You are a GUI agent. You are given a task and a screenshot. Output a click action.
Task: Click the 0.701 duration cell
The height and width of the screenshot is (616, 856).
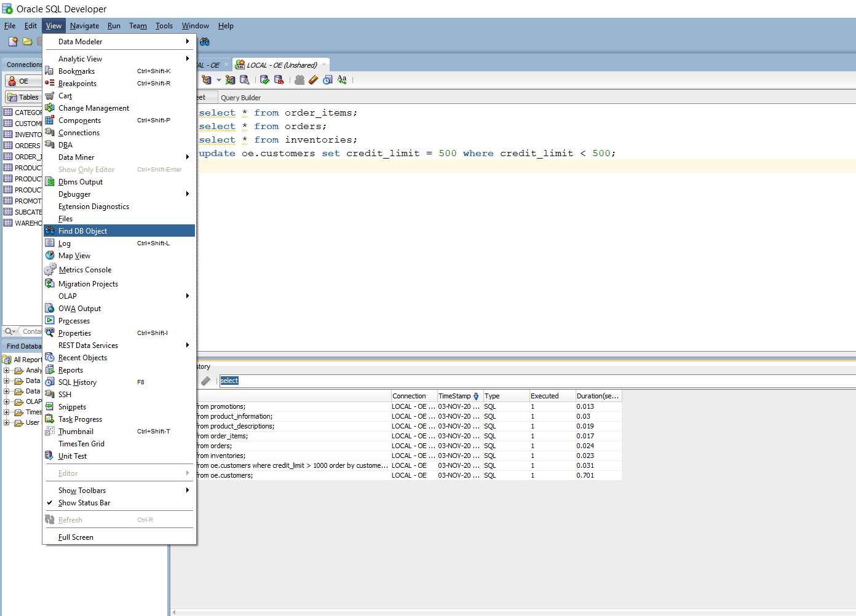(598, 475)
